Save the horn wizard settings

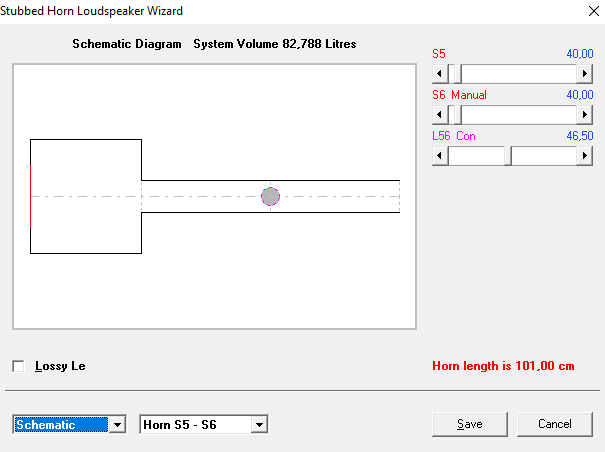tap(470, 424)
